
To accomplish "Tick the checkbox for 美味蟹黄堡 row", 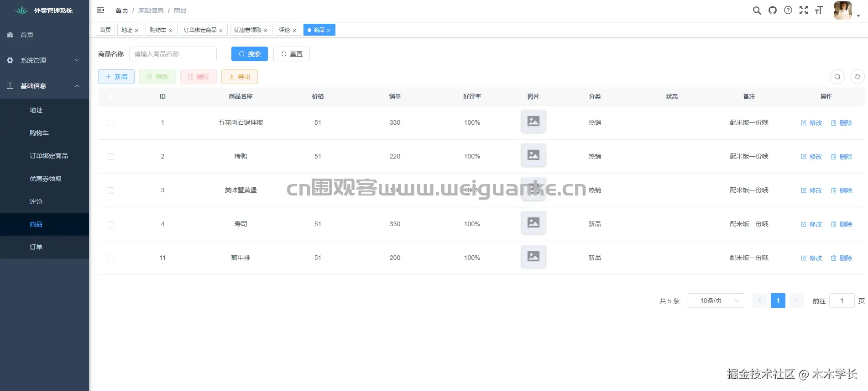I will point(111,190).
